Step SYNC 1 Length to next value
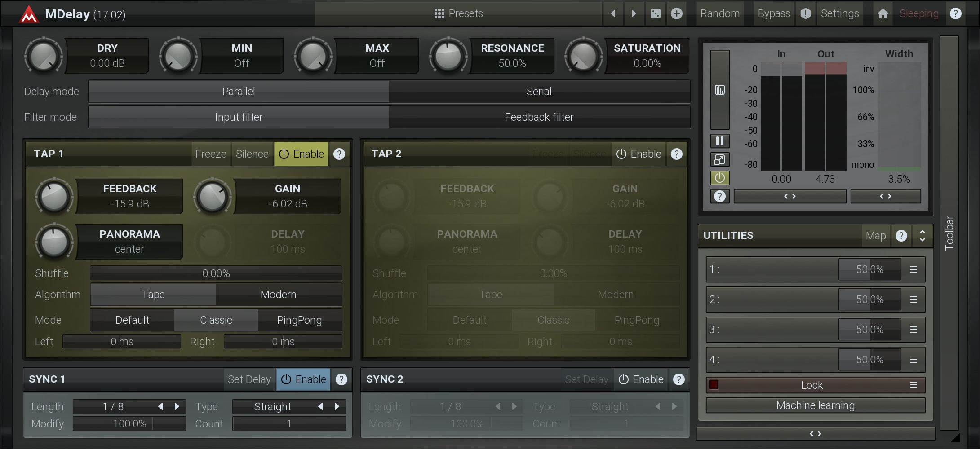This screenshot has width=980, height=449. click(177, 406)
